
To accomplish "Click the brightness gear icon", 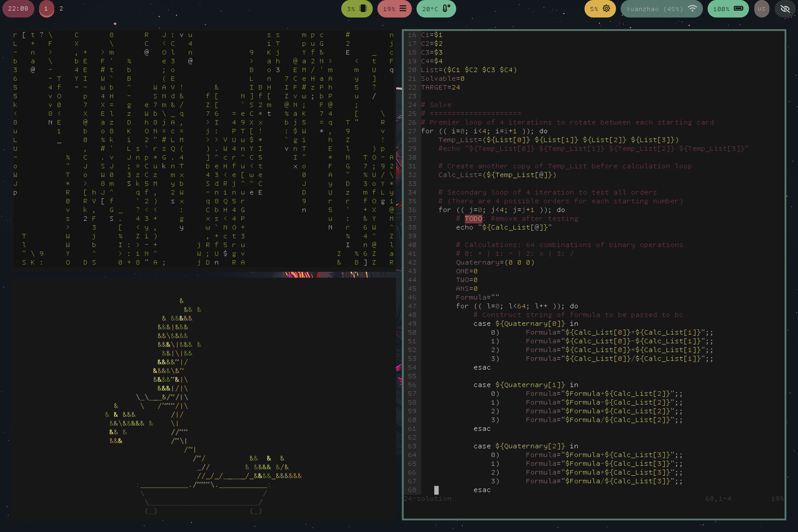I will 606,8.
